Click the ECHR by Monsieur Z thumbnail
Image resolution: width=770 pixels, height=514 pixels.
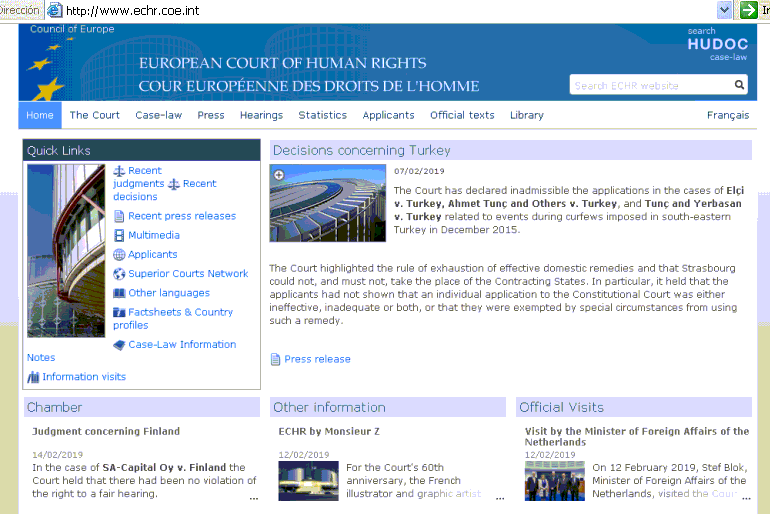point(308,481)
